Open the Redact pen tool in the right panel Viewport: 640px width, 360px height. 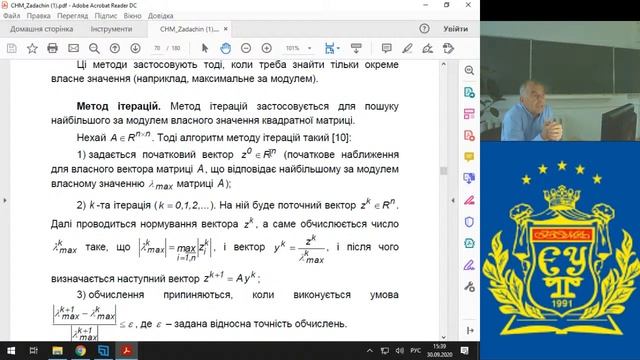point(469,200)
